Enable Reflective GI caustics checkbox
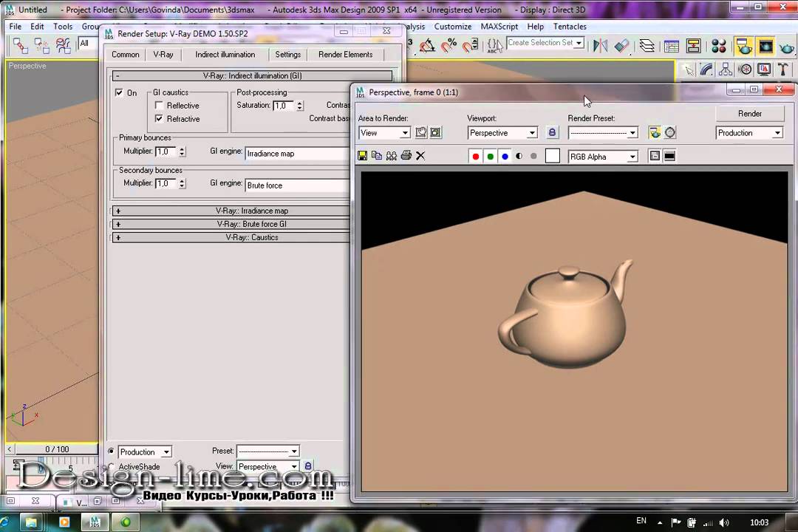This screenshot has width=798, height=532. click(159, 106)
